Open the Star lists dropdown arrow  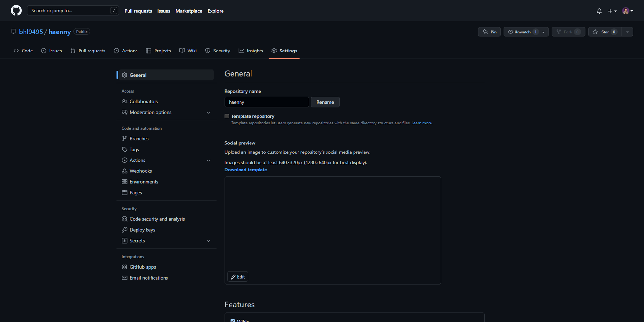pos(627,32)
